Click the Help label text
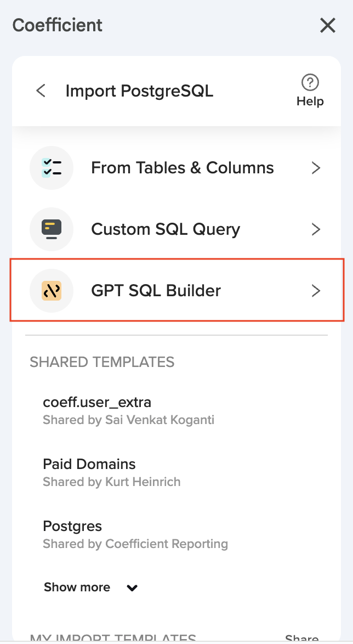 [310, 101]
